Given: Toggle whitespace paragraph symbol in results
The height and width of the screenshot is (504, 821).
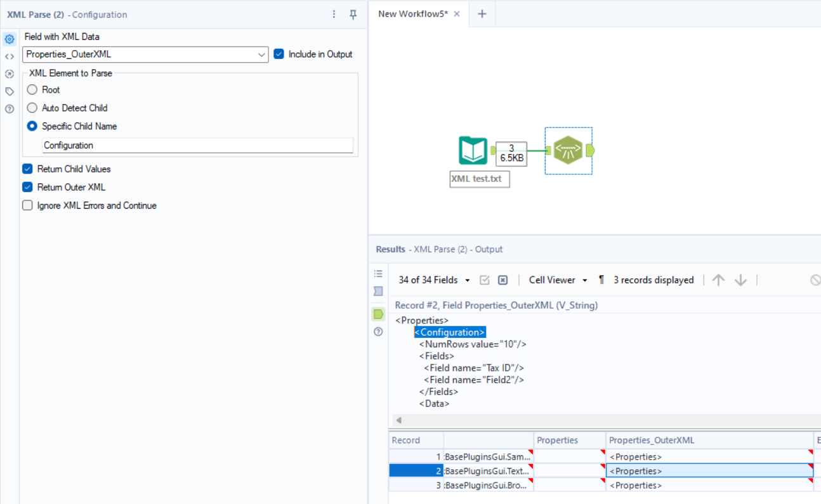Looking at the screenshot, I should [601, 280].
